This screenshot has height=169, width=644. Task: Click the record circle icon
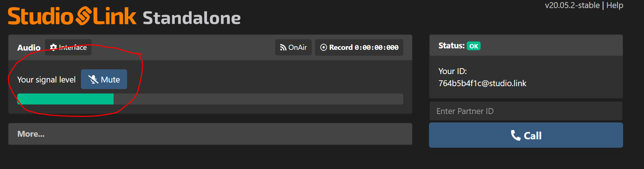[323, 47]
